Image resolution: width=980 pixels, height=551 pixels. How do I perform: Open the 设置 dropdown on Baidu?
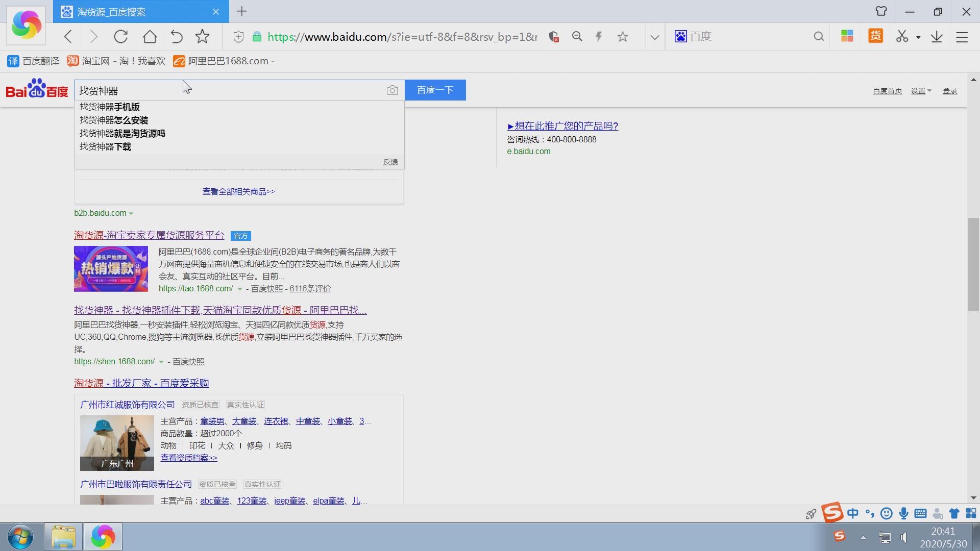[x=921, y=91]
